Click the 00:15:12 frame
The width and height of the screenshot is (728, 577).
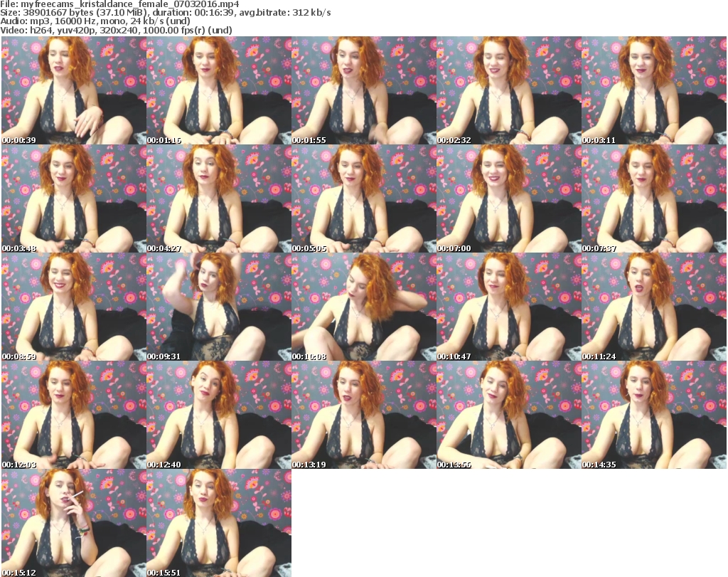pyautogui.click(x=73, y=523)
